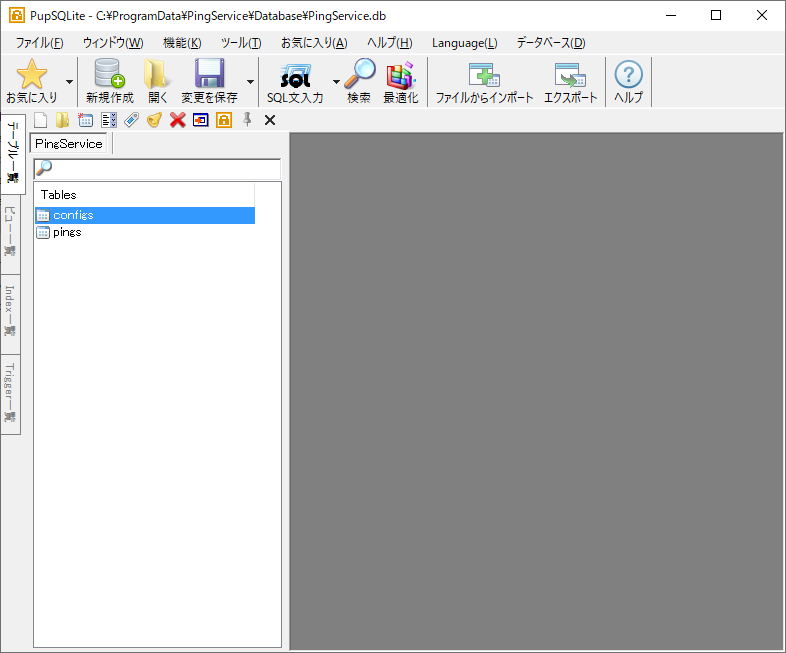Click the 開く folder button
Image resolution: width=786 pixels, height=653 pixels.
[158, 81]
